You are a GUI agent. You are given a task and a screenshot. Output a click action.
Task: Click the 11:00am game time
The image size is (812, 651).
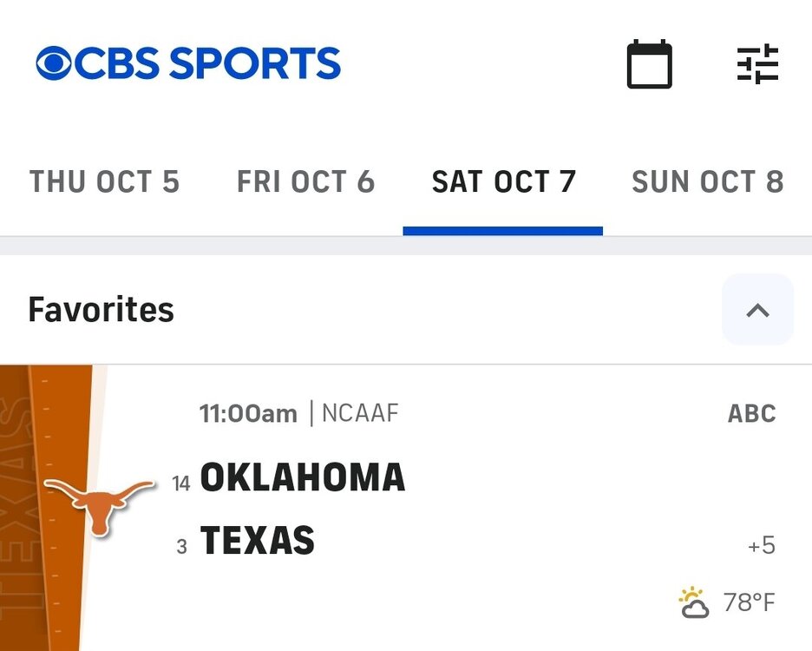click(x=247, y=413)
